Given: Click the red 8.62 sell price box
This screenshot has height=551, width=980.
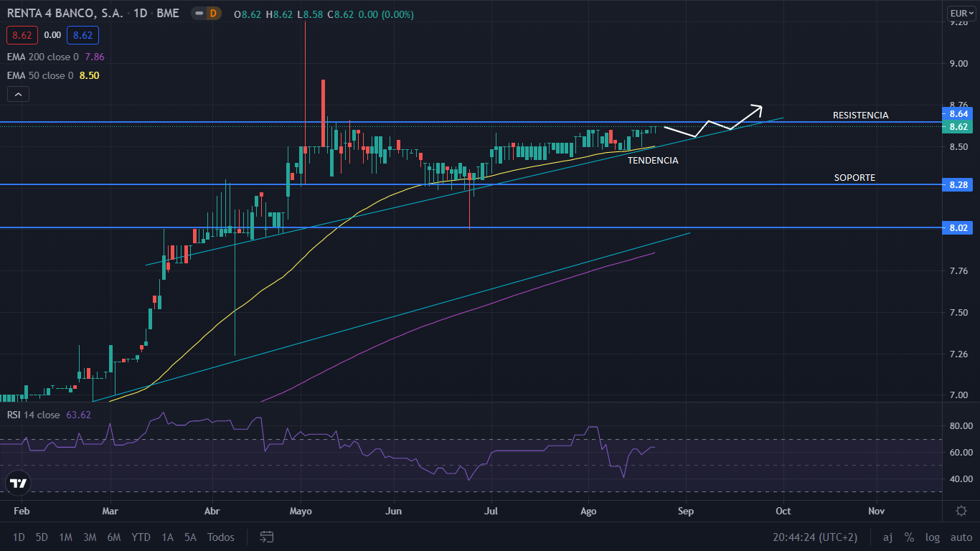Looking at the screenshot, I should (21, 34).
